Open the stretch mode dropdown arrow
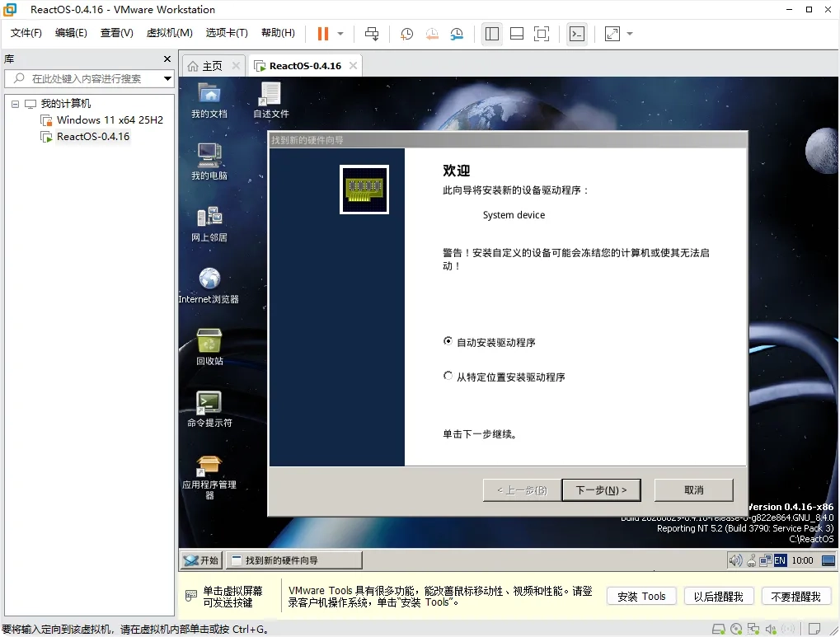840x637 pixels. tap(630, 34)
